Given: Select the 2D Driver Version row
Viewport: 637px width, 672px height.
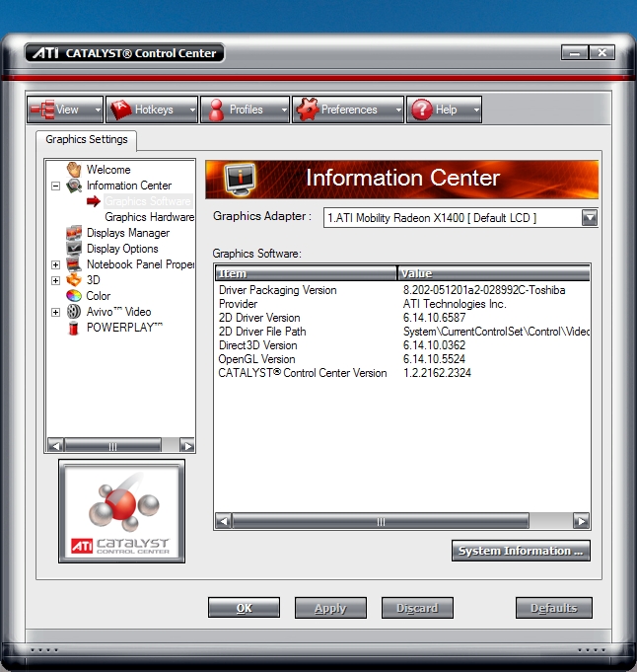Looking at the screenshot, I should click(402, 318).
